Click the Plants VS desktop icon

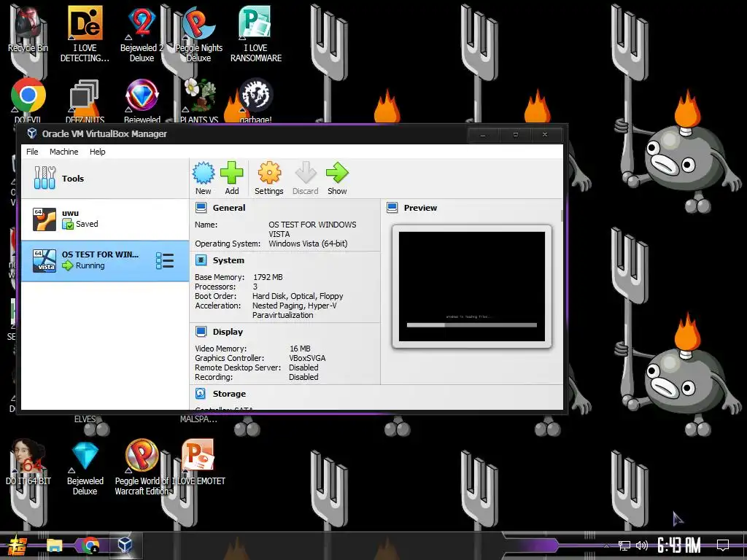click(x=199, y=100)
